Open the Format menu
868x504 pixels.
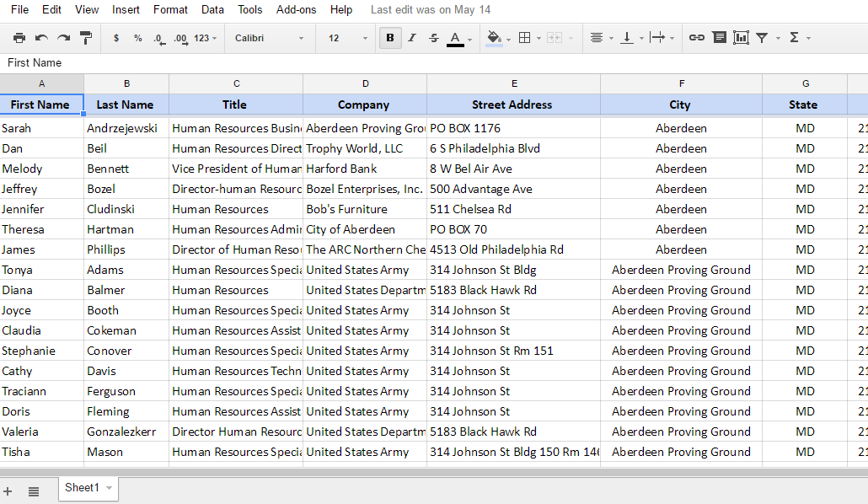pyautogui.click(x=170, y=9)
